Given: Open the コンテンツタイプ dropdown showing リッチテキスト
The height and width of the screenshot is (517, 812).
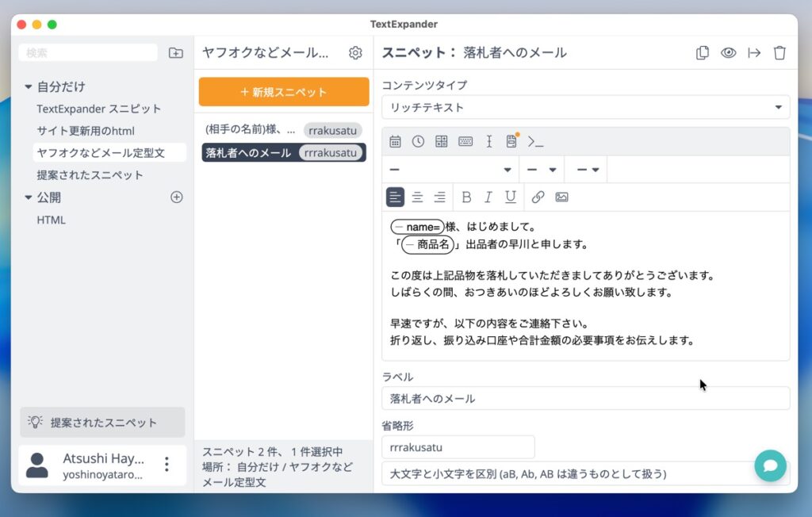Looking at the screenshot, I should pos(585,107).
